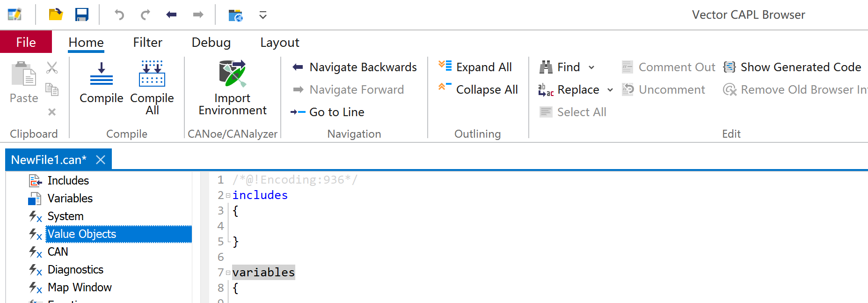Click the Show Generated Code icon

click(729, 67)
